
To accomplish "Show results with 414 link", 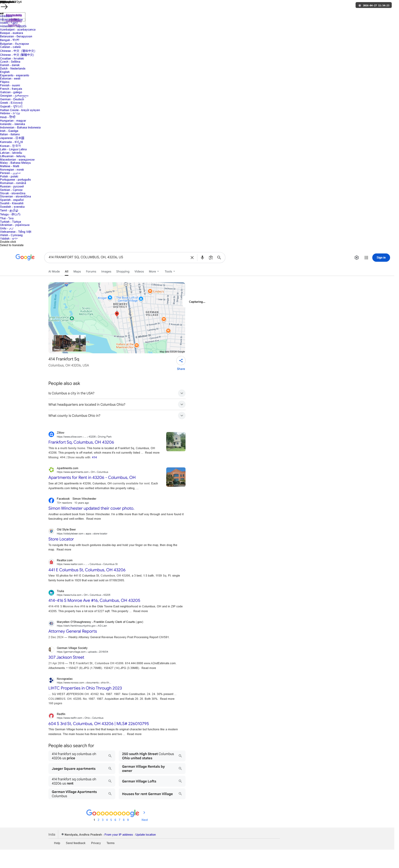I will (x=94, y=458).
